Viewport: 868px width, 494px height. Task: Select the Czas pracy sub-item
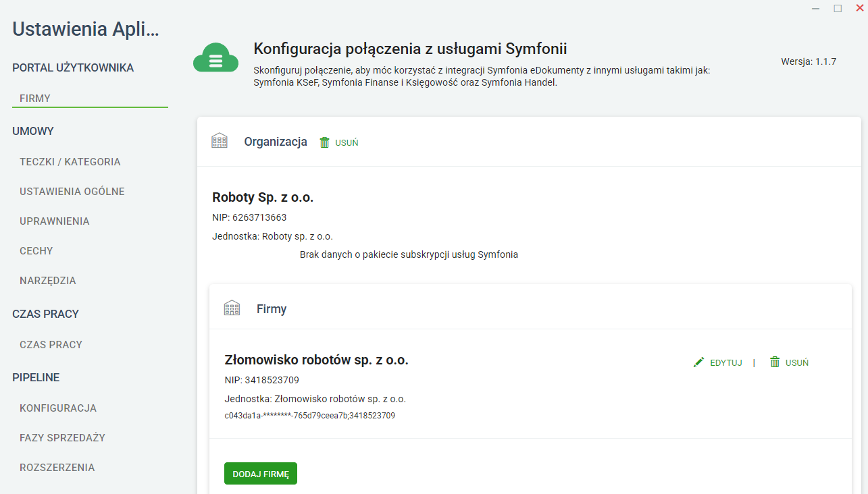tap(51, 345)
